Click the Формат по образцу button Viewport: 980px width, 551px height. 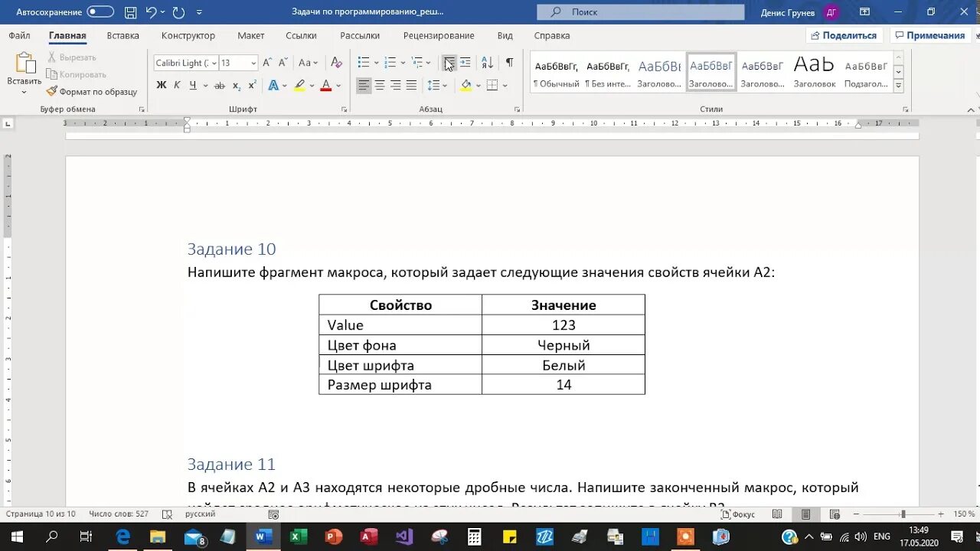coord(92,91)
